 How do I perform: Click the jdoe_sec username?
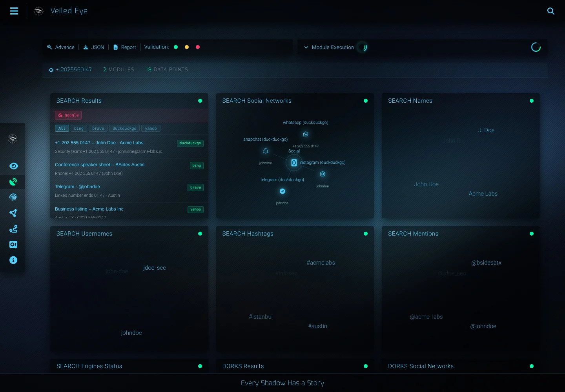pyautogui.click(x=155, y=268)
